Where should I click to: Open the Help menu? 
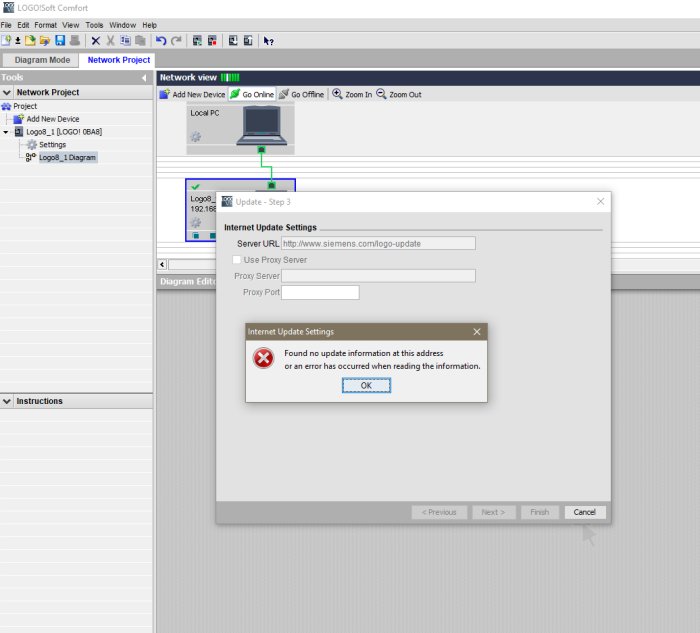click(150, 25)
